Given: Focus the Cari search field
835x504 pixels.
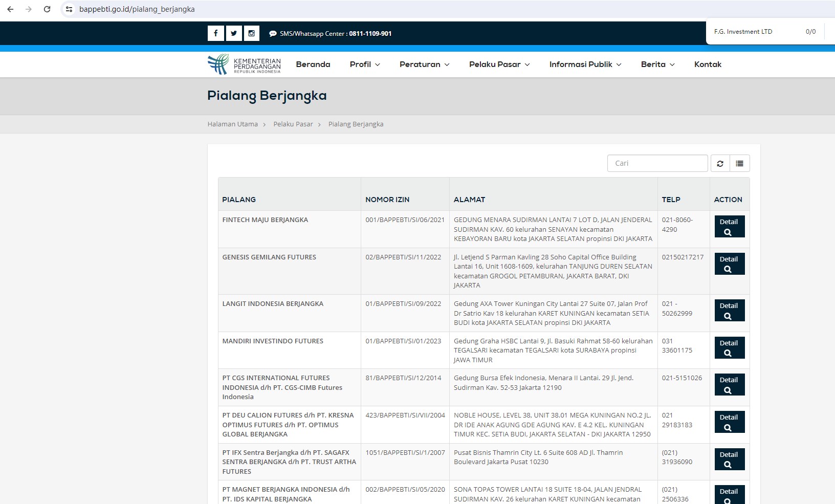Looking at the screenshot, I should pyautogui.click(x=657, y=163).
